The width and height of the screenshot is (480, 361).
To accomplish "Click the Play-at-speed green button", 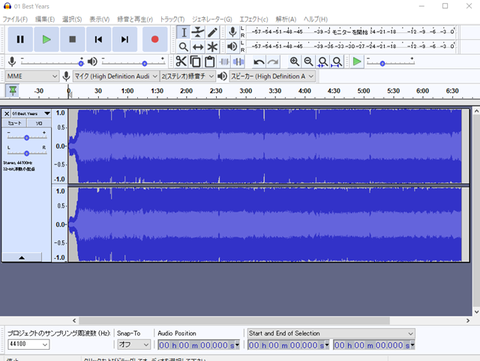I will pyautogui.click(x=357, y=62).
